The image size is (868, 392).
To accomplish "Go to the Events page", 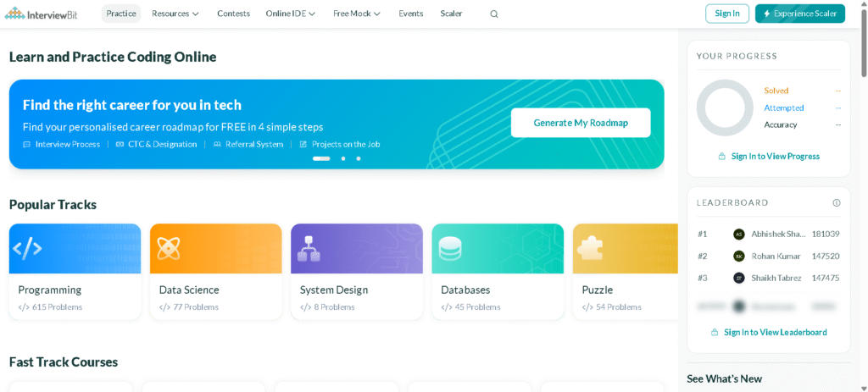I will click(x=411, y=14).
